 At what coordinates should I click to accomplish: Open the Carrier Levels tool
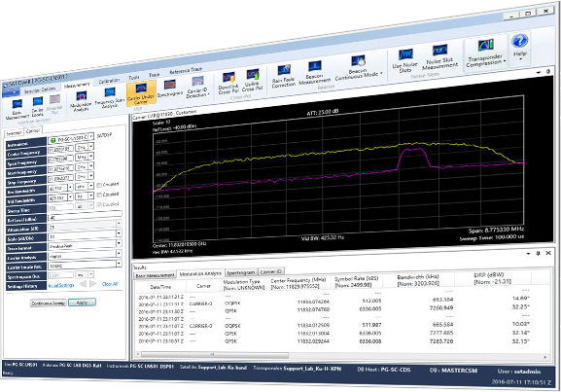38,106
